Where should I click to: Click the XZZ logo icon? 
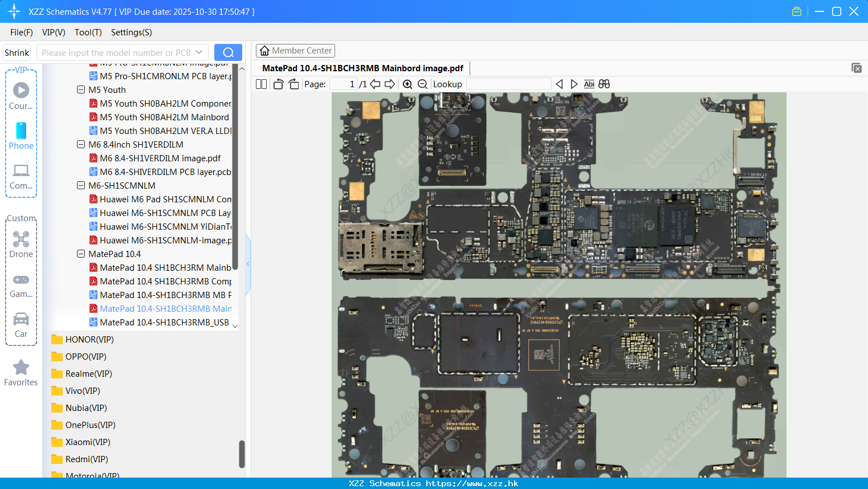(x=14, y=11)
